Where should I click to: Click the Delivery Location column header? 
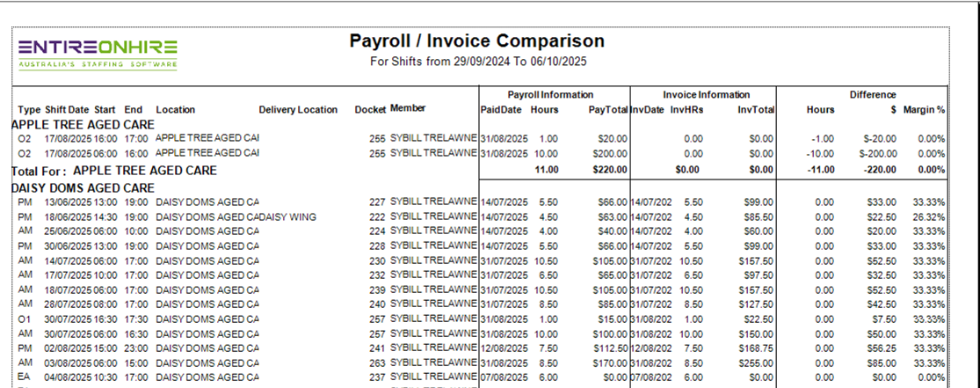298,110
